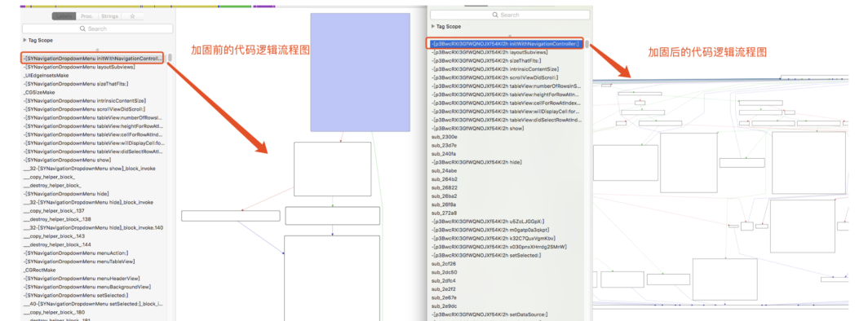
Task: Select SYNavigationDropdownMenu layoutSubviews row
Action: tap(79, 67)
